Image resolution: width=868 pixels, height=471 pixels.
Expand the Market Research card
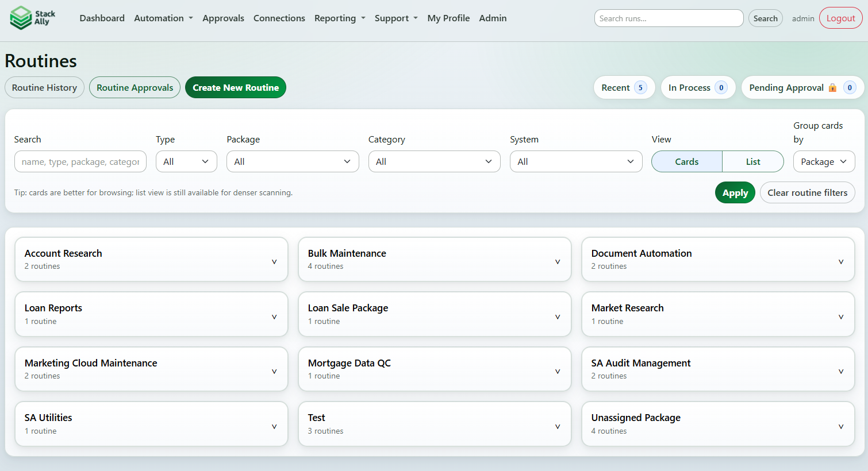pos(718,314)
